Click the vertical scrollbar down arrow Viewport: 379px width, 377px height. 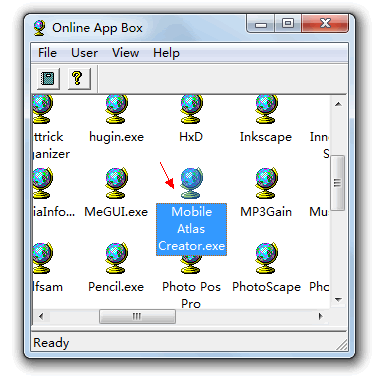[x=338, y=300]
